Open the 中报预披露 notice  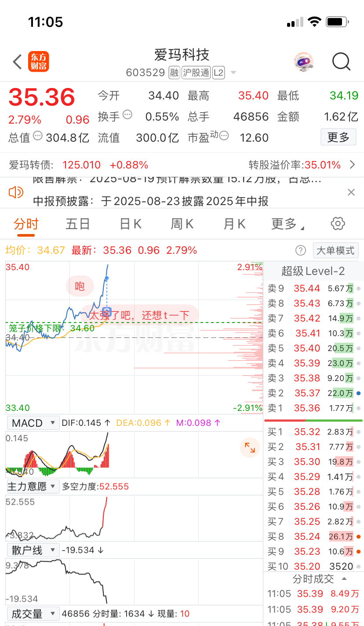point(151,201)
